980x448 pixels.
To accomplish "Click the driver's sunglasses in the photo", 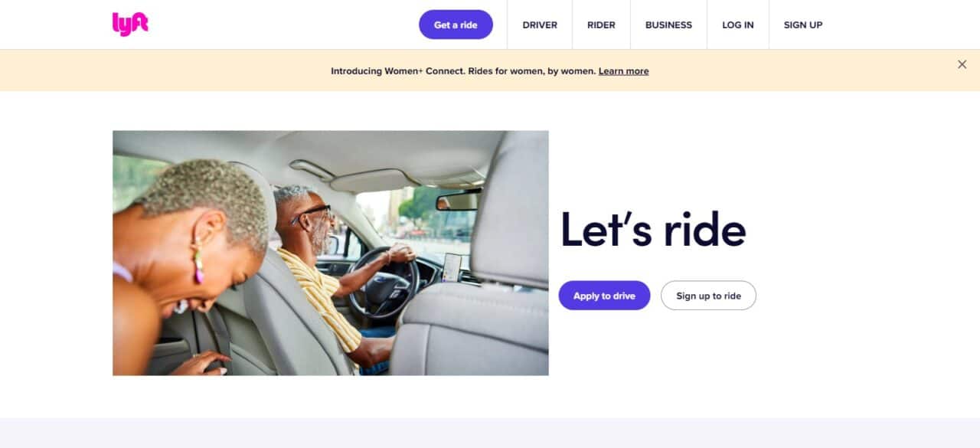I will click(x=310, y=214).
